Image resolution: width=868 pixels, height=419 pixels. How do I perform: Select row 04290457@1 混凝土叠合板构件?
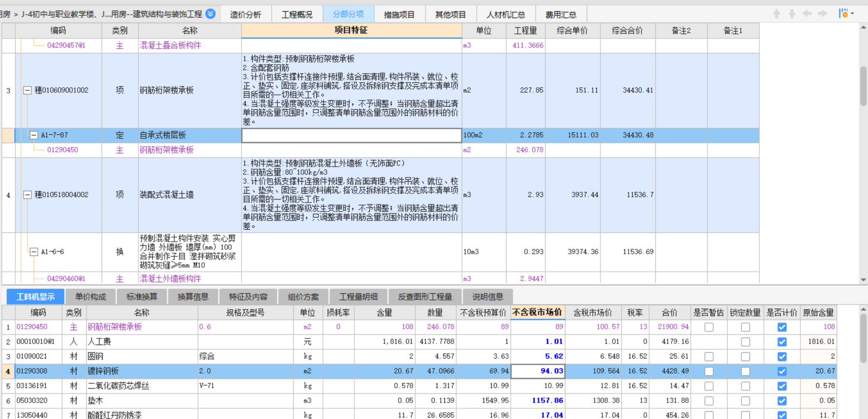(66, 46)
